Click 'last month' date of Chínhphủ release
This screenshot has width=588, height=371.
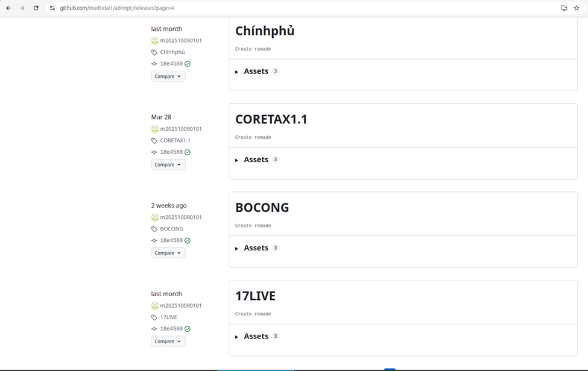click(x=166, y=29)
